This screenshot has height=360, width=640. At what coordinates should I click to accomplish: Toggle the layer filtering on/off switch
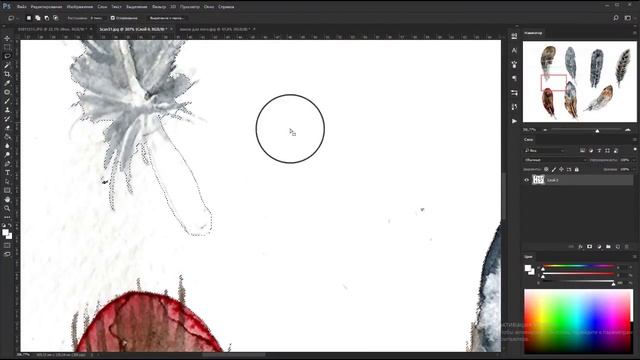(635, 149)
